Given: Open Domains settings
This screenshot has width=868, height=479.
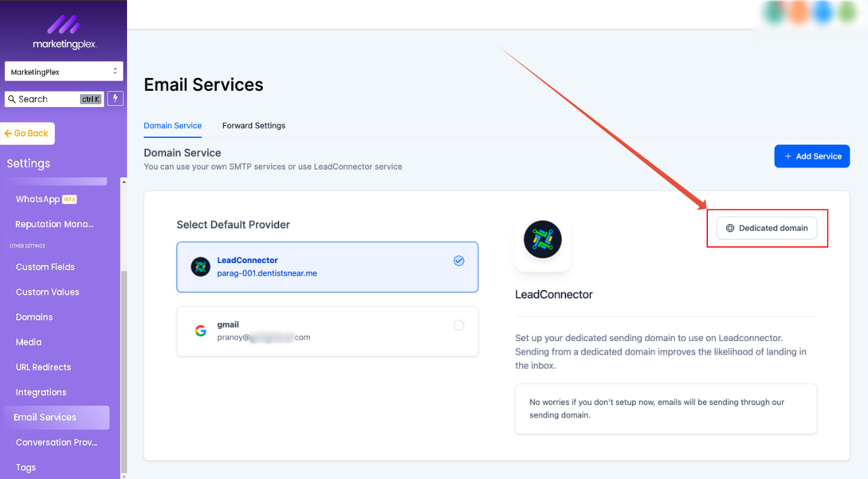Looking at the screenshot, I should [x=34, y=317].
